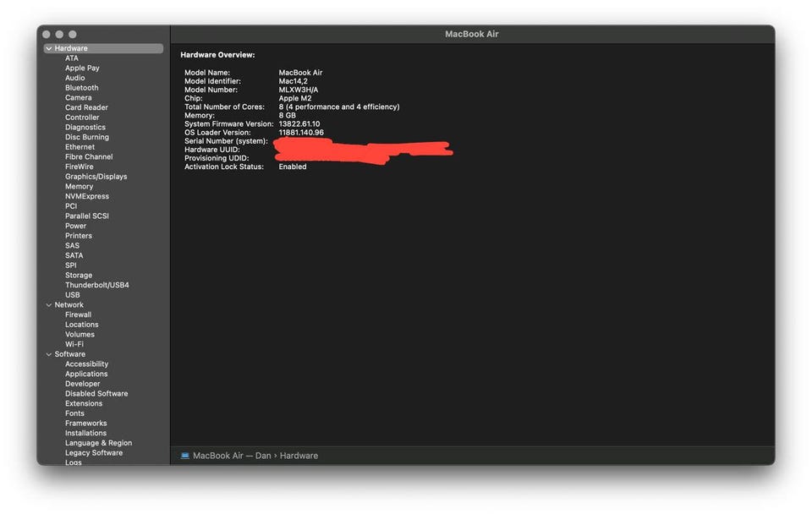Select PCI in the sidebar
This screenshot has width=812, height=514.
(x=71, y=206)
